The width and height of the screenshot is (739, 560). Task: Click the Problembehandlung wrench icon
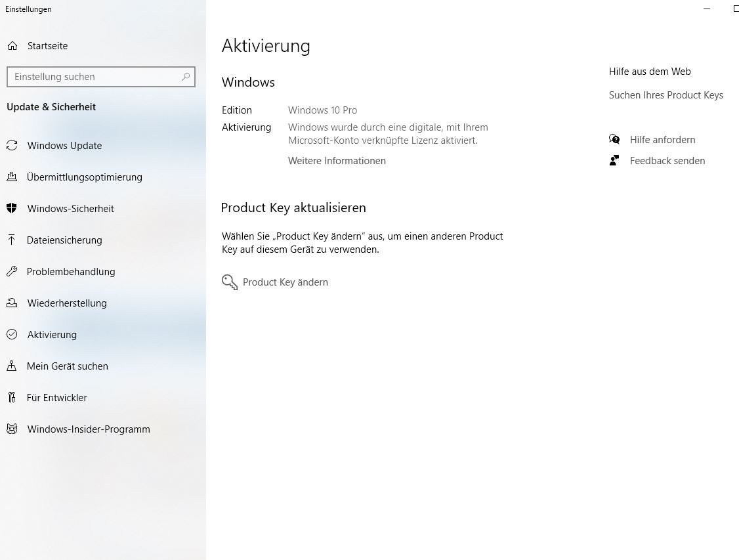pyautogui.click(x=12, y=272)
